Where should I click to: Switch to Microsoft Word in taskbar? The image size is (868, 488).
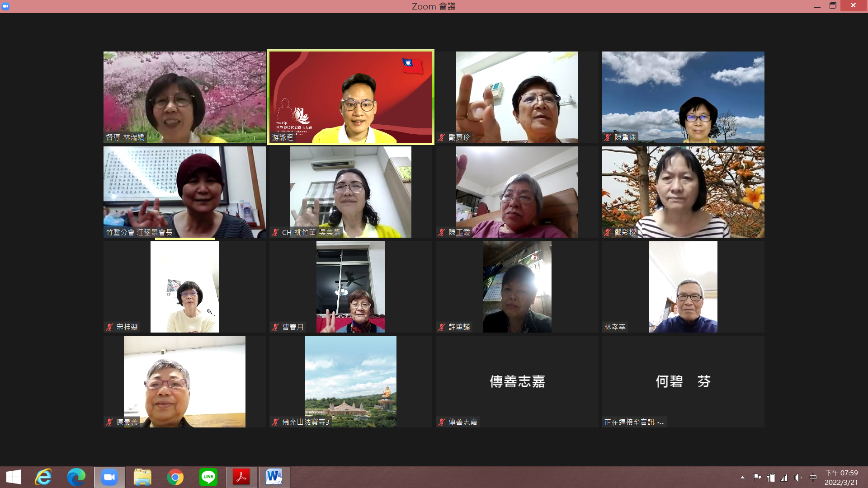(x=274, y=477)
